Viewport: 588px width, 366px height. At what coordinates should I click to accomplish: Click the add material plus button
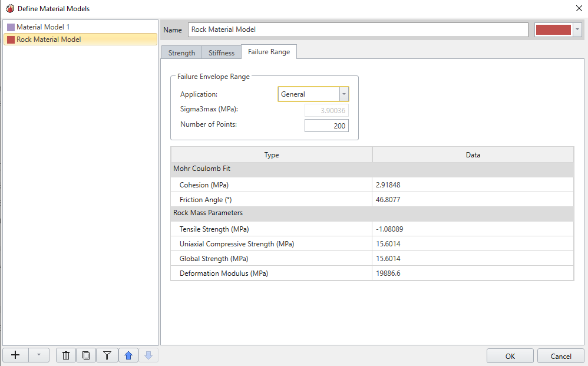tap(16, 355)
